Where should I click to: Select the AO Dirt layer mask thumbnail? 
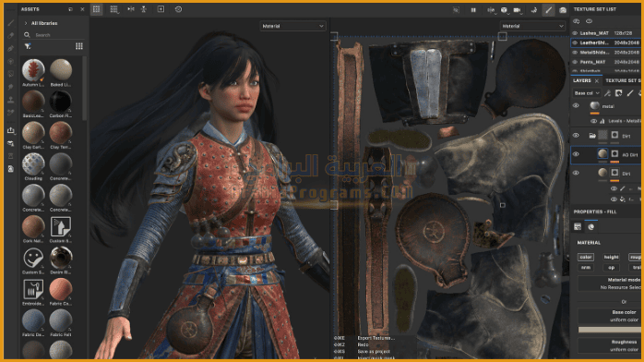614,154
